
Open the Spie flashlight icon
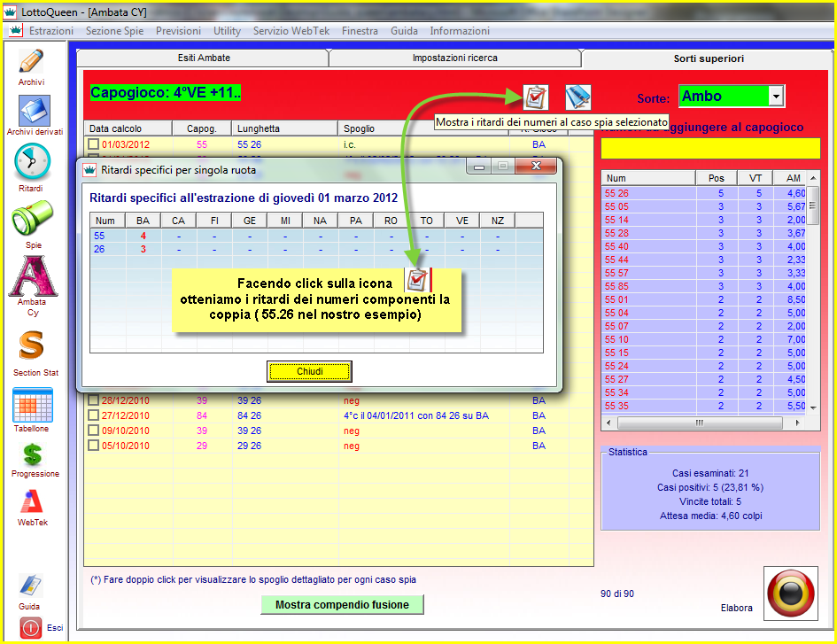click(x=32, y=218)
